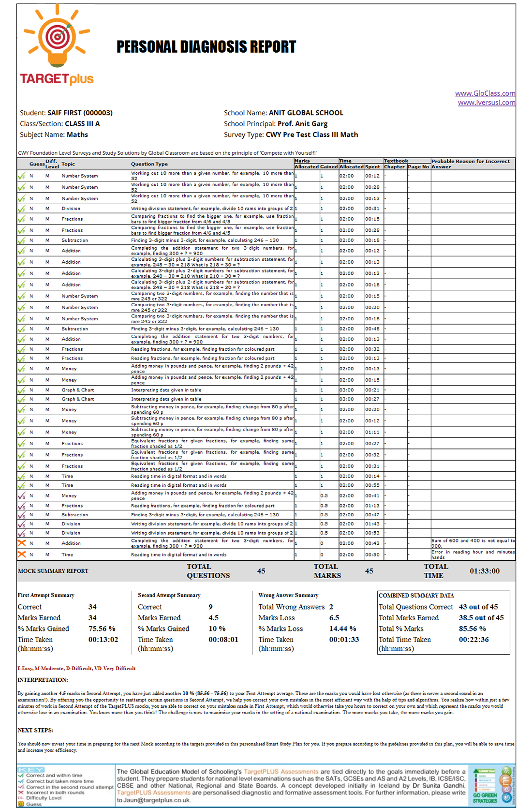
Task: Click the 'Topic' column header
Action: coord(68,164)
